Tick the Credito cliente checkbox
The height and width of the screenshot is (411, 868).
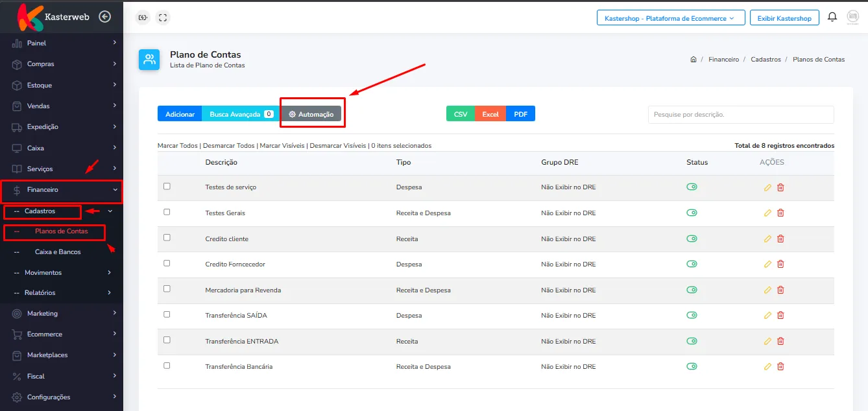(167, 237)
